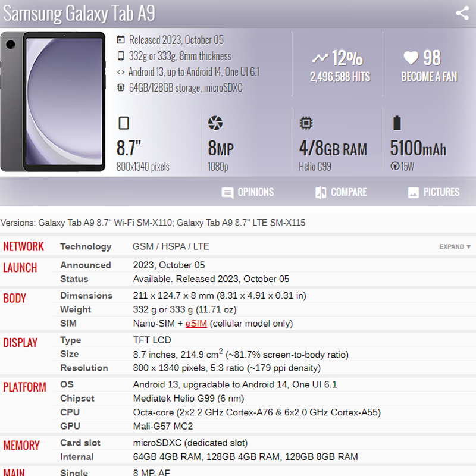This screenshot has height=476, width=476.
Task: Click the popularity trend line icon
Action: [320, 58]
